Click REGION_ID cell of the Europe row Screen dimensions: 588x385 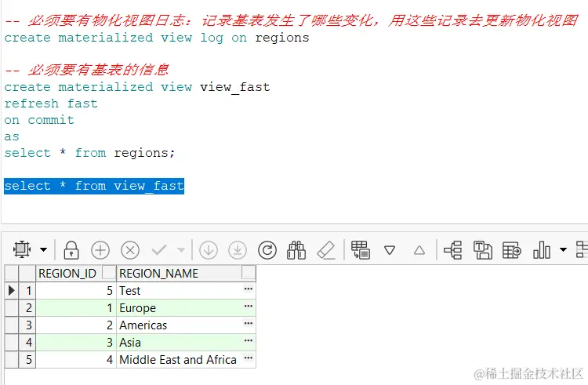pyautogui.click(x=76, y=308)
